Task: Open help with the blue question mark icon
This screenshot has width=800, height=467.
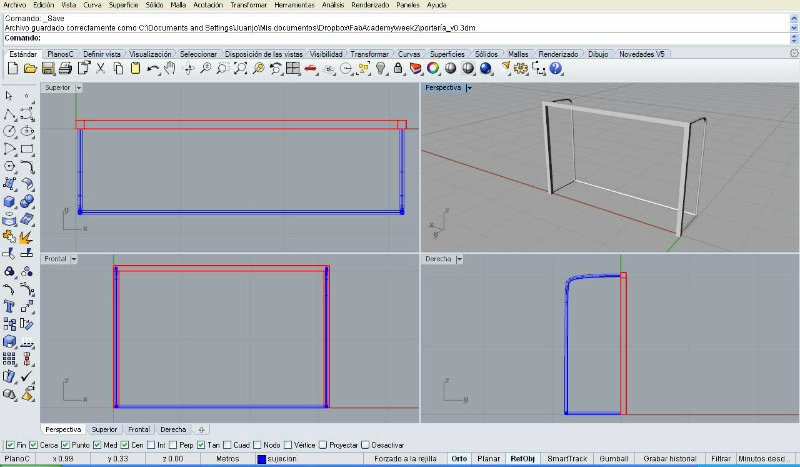Action: click(x=556, y=68)
